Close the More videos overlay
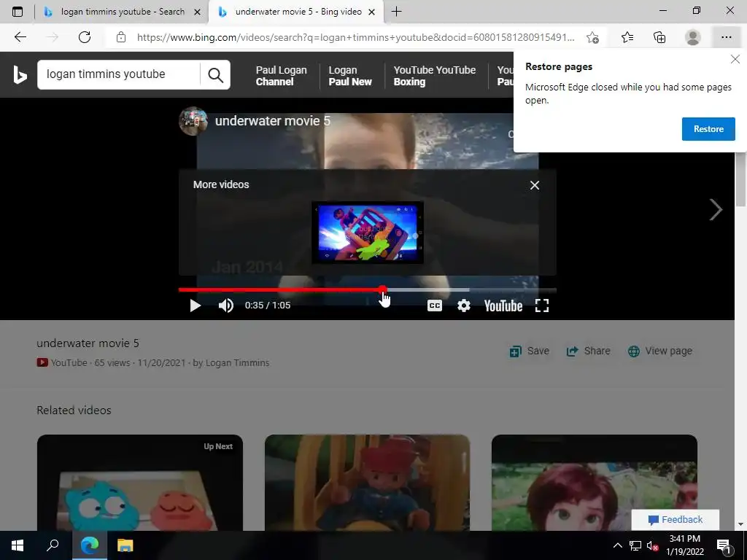Image resolution: width=747 pixels, height=560 pixels. pyautogui.click(x=535, y=185)
